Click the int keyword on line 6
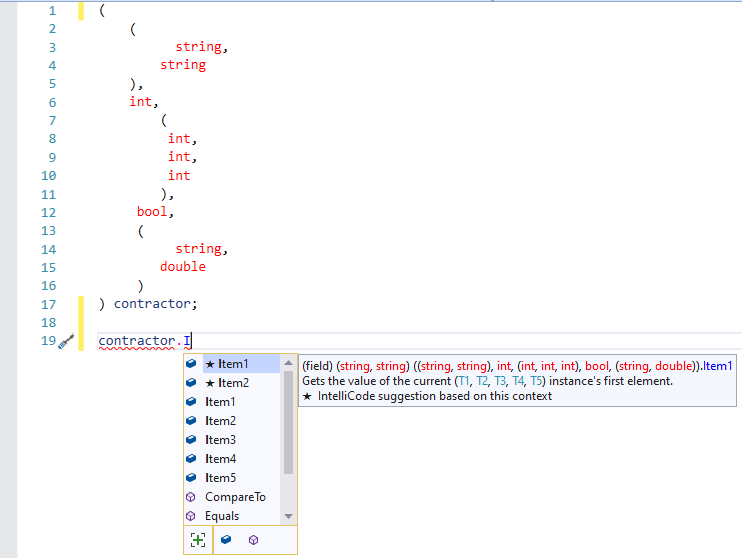The image size is (742, 558). click(x=141, y=101)
